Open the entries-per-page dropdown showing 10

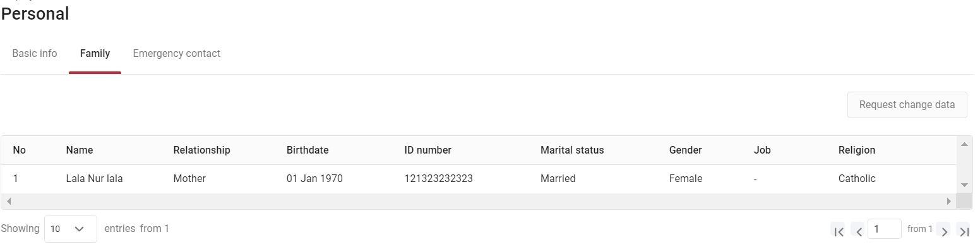point(71,229)
